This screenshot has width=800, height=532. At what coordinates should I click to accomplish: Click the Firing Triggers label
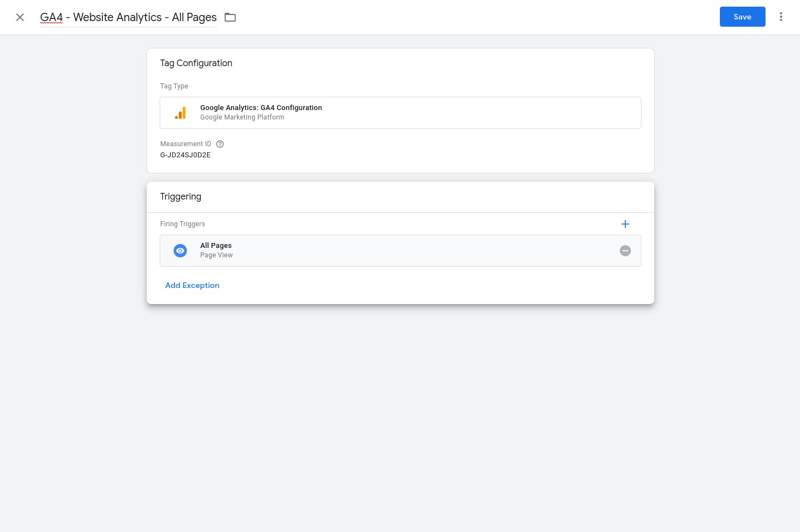[182, 224]
